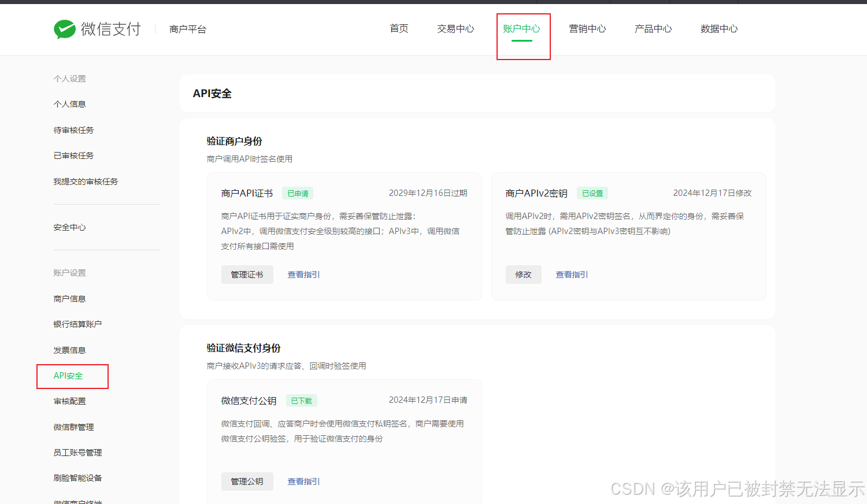This screenshot has height=504, width=867.
Task: Open 银行结算账户 sidebar item
Action: click(x=78, y=324)
